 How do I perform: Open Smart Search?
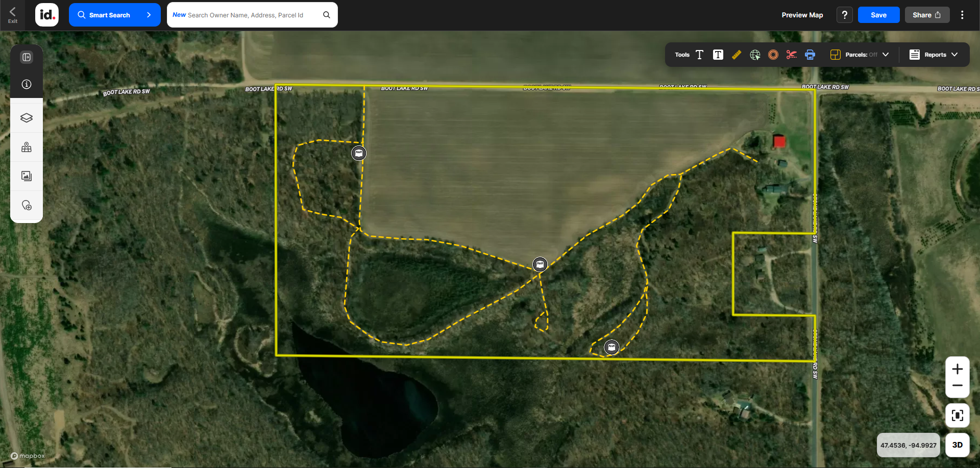click(114, 15)
